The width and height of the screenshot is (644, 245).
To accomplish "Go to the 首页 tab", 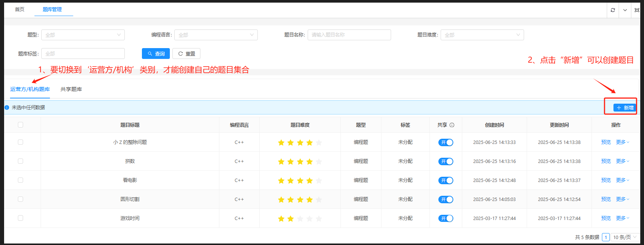I will (x=20, y=9).
